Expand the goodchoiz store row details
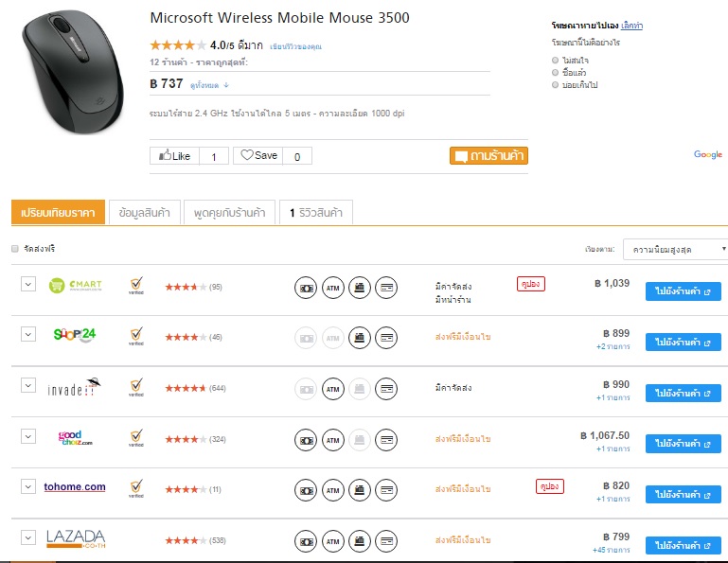The width and height of the screenshot is (728, 563). 28,436
